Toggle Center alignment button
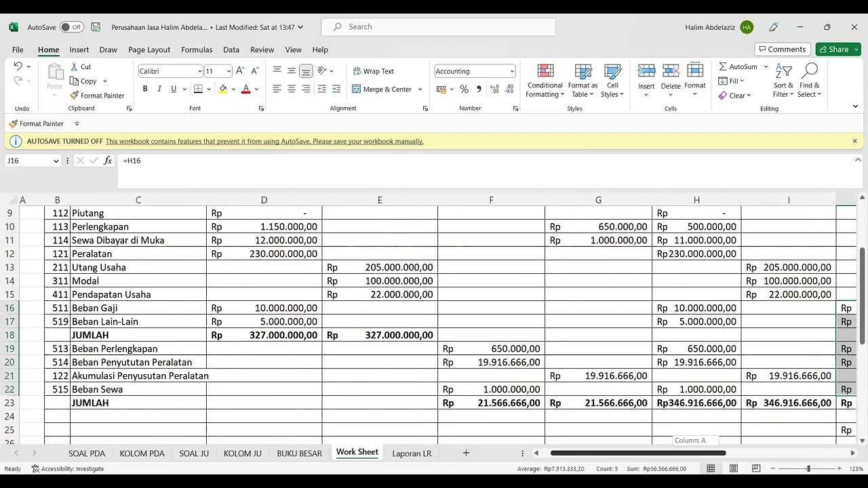The width and height of the screenshot is (868, 488). 292,89
